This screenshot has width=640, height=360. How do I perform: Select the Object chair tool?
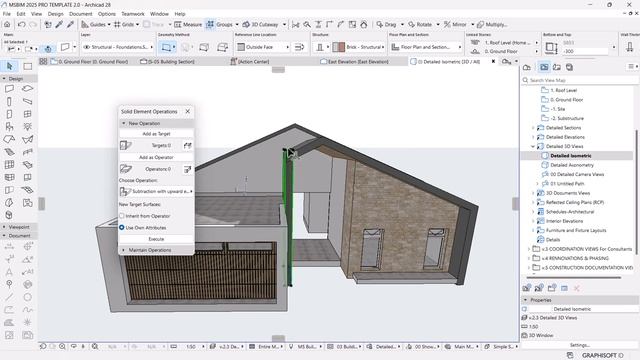pos(9,127)
